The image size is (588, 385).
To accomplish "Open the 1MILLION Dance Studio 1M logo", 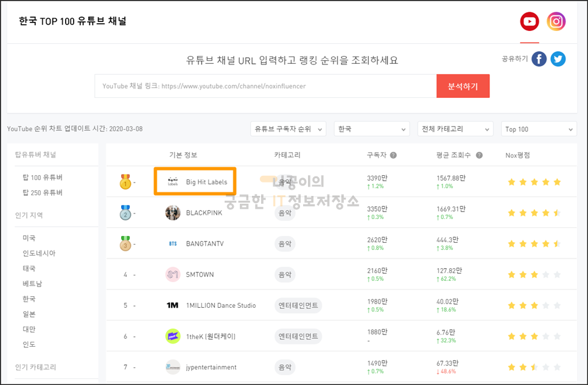I will pyautogui.click(x=173, y=305).
